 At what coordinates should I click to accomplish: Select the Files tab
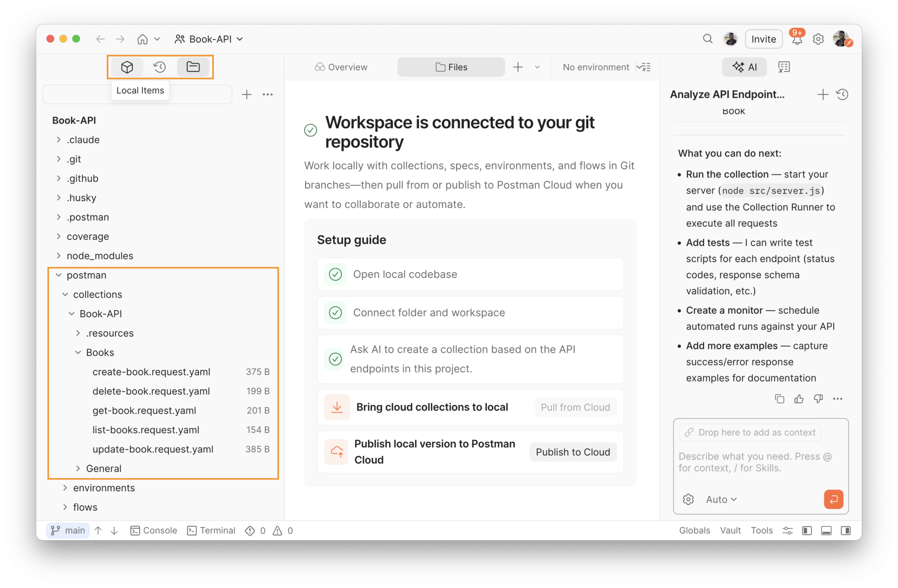451,67
